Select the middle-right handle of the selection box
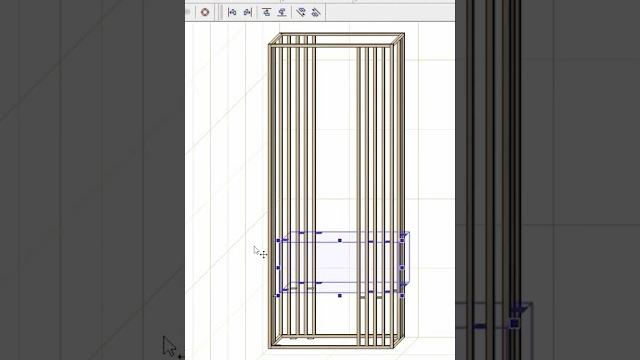The height and width of the screenshot is (360, 640). pos(402,268)
